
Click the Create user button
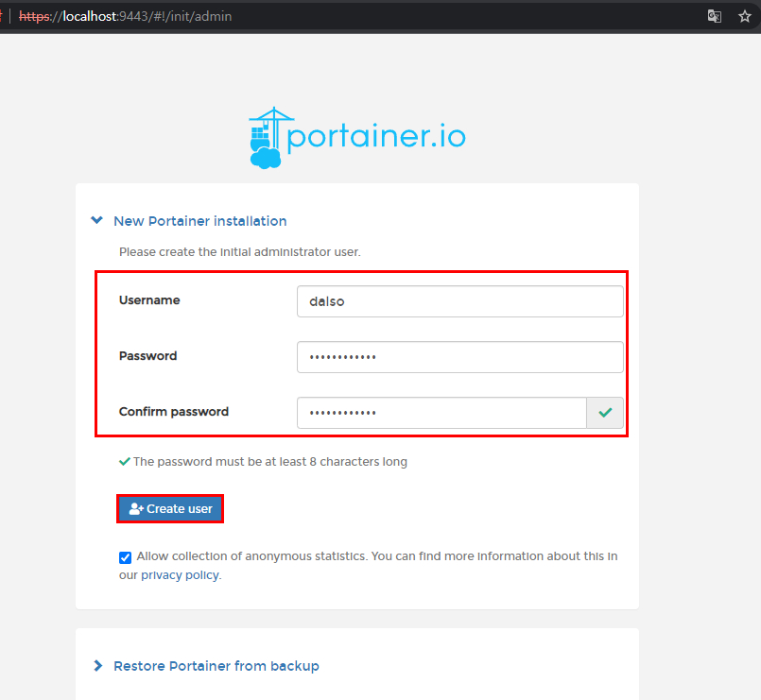point(170,509)
